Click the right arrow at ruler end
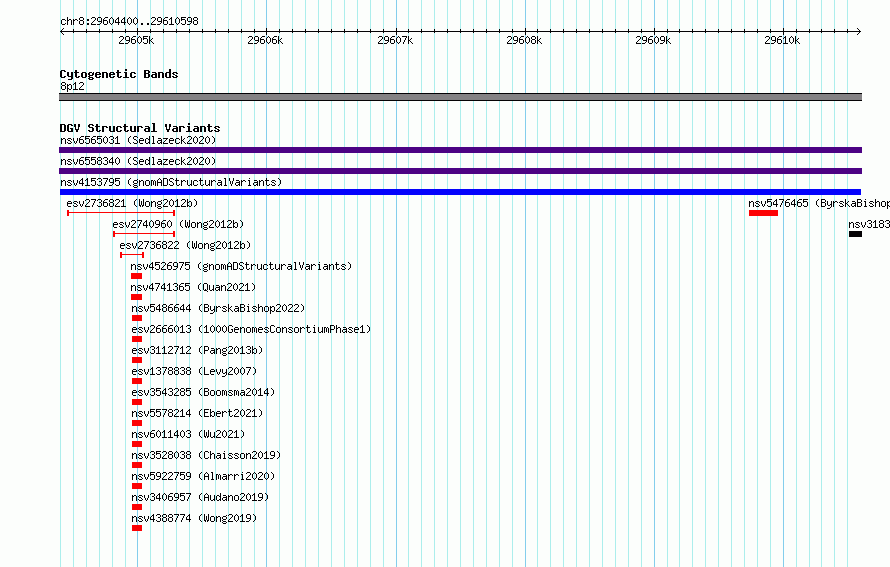 pyautogui.click(x=858, y=31)
